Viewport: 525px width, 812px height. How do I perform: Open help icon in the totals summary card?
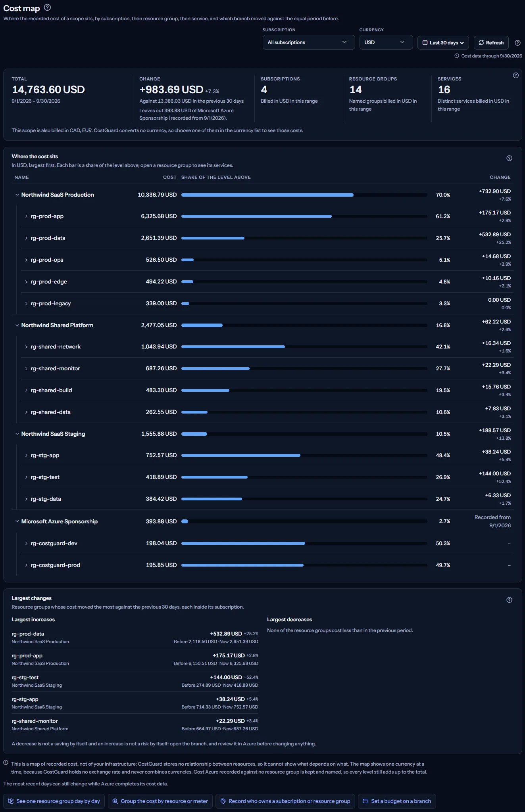coord(516,75)
